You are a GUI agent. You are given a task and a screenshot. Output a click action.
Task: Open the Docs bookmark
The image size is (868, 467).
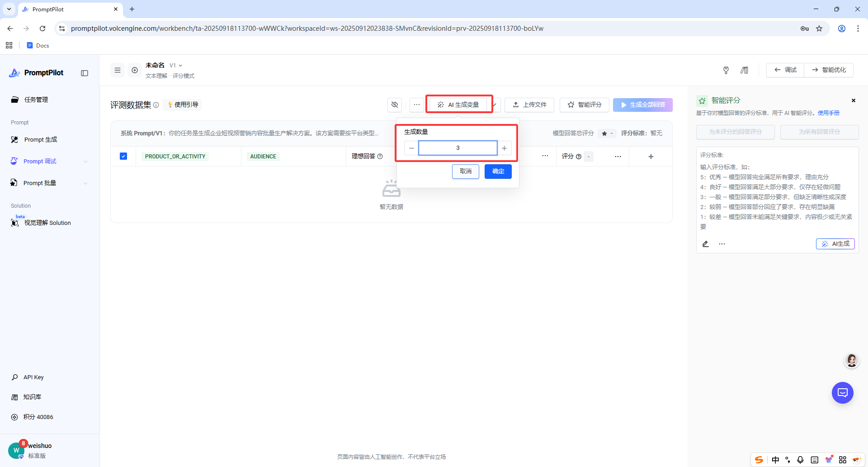38,45
